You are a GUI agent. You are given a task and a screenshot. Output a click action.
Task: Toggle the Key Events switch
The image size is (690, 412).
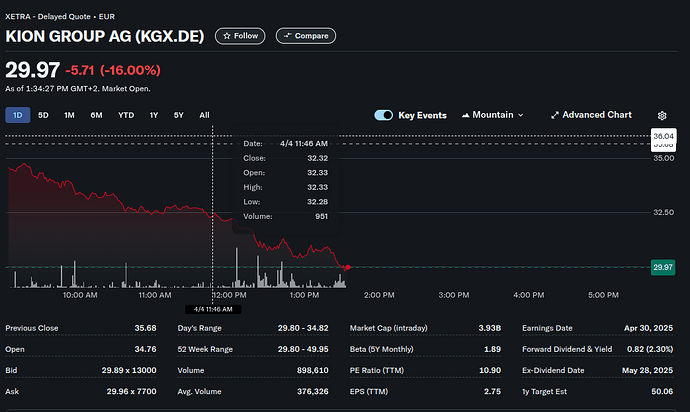point(383,115)
